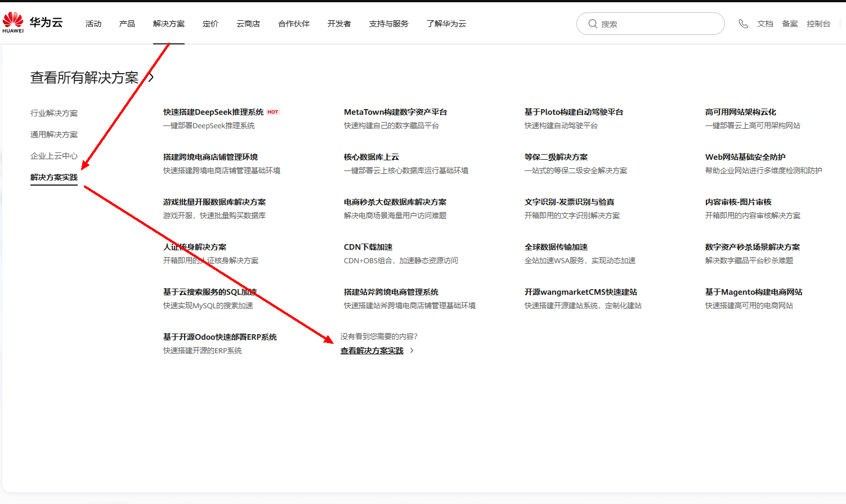Open 电商秒杀大促数据库解决方案
846x504 pixels.
(395, 202)
